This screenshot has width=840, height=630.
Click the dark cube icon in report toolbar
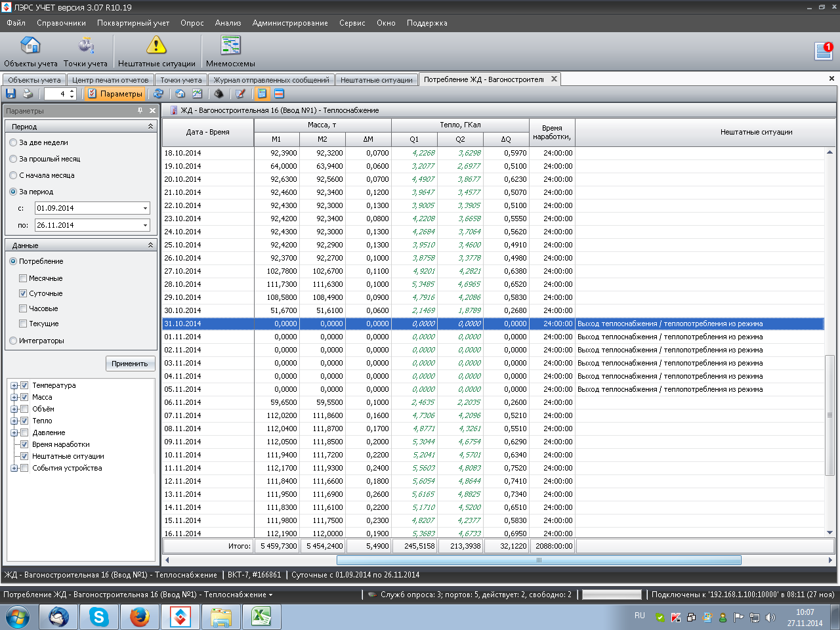click(x=219, y=94)
